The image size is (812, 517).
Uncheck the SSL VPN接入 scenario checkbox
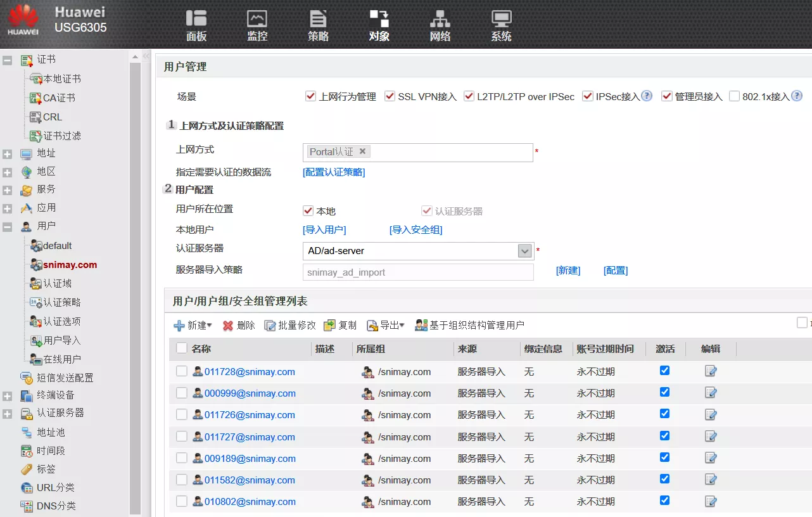(390, 96)
